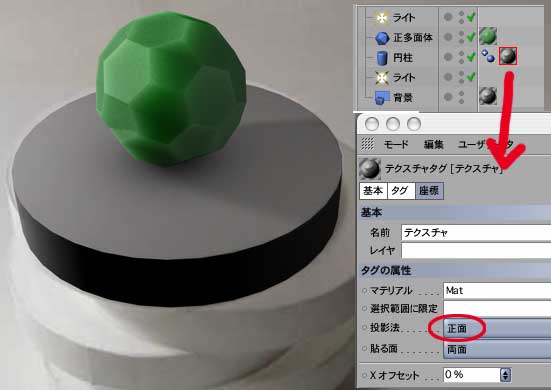Toggle the green check on 円柱

[472, 56]
